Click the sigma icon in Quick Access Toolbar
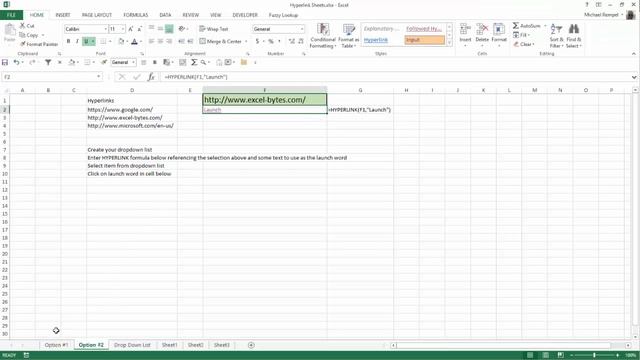The width and height of the screenshot is (640, 360). 194,62
